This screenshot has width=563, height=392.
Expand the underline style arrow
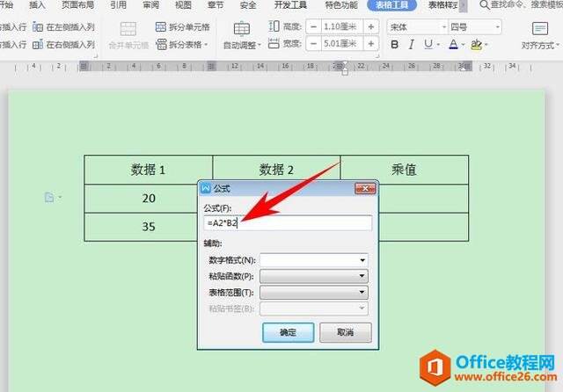coord(438,45)
